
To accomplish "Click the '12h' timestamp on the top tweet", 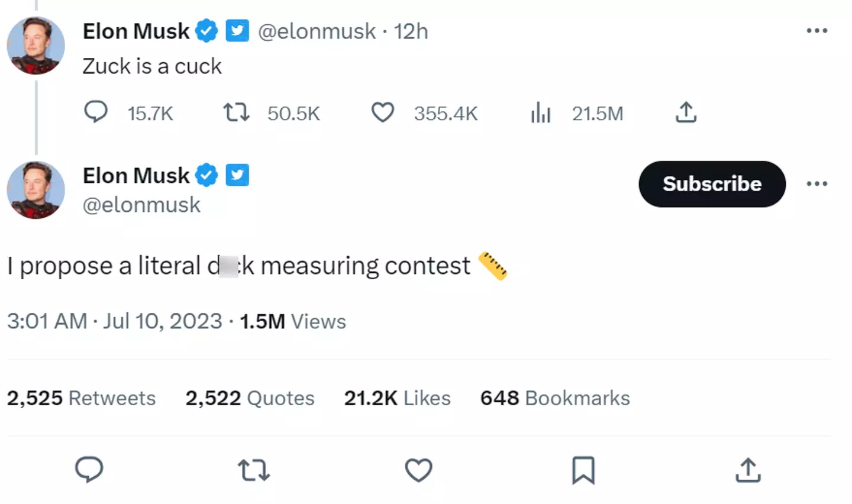I will [x=410, y=31].
